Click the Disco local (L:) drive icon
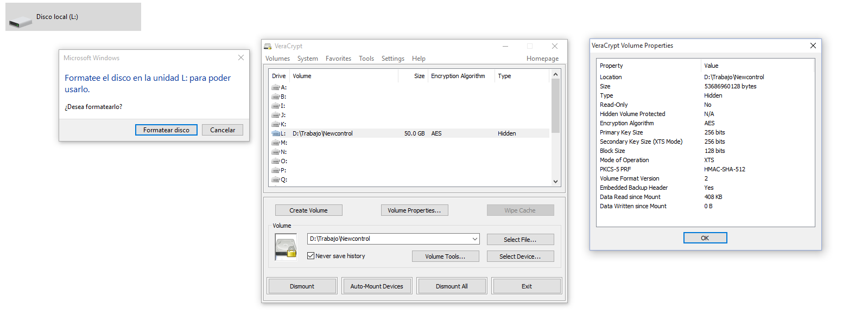The width and height of the screenshot is (868, 334). (21, 21)
